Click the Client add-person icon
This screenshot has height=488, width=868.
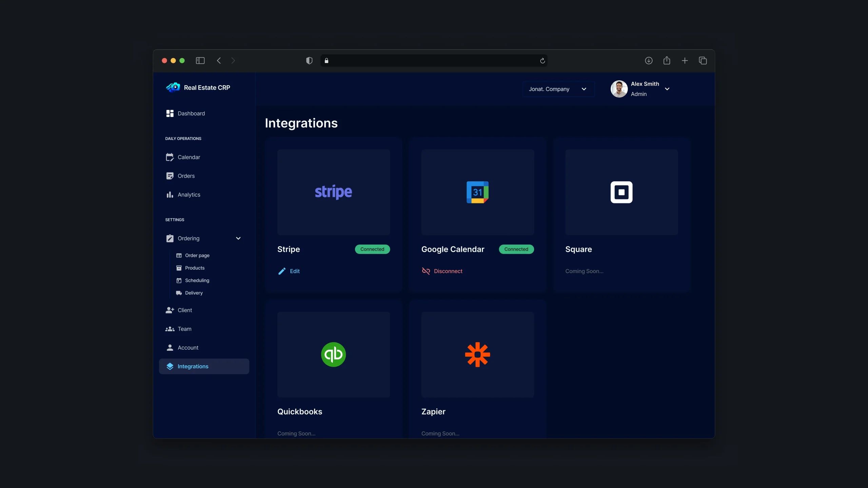[x=170, y=310]
